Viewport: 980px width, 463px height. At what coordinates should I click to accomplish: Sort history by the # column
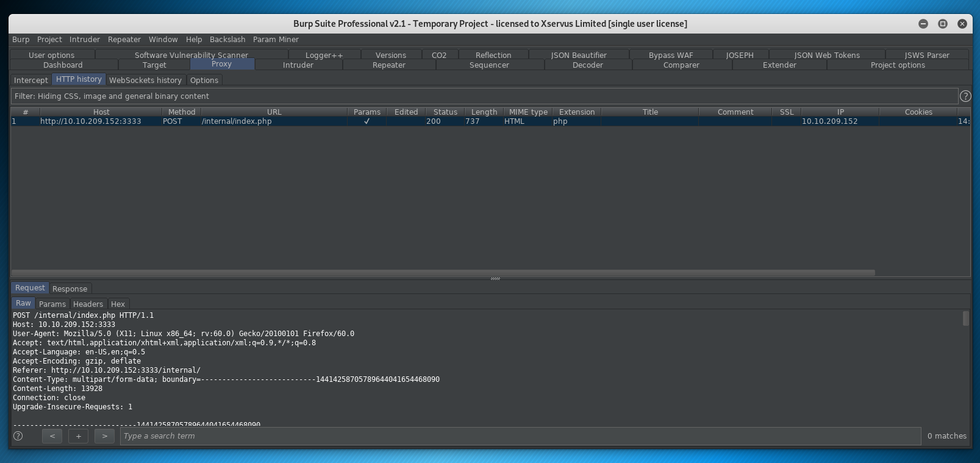coord(25,112)
